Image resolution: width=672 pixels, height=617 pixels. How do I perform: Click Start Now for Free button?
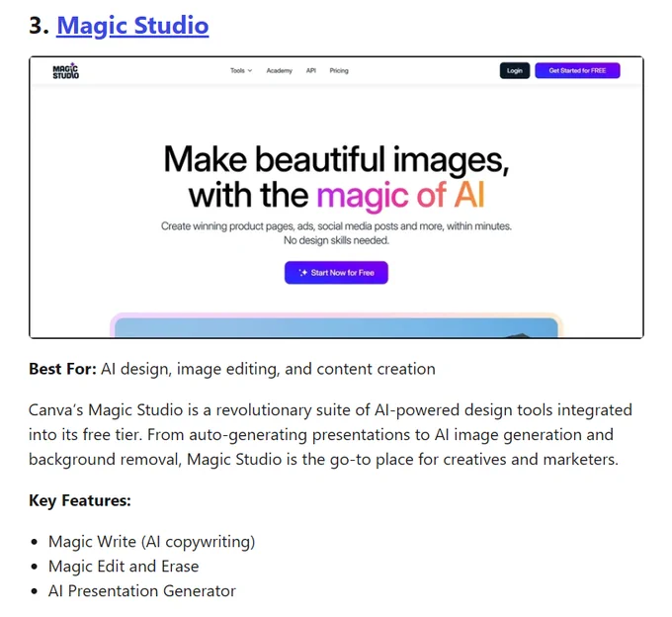(x=336, y=273)
